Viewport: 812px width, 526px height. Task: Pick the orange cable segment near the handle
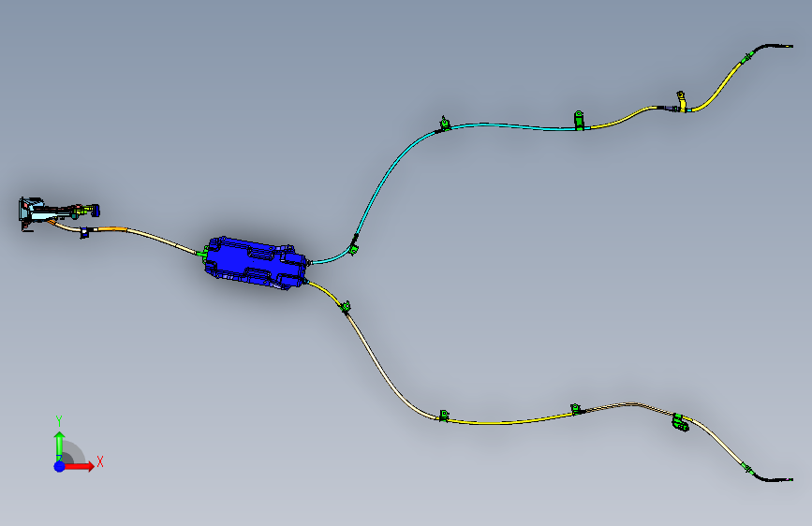tap(111, 228)
